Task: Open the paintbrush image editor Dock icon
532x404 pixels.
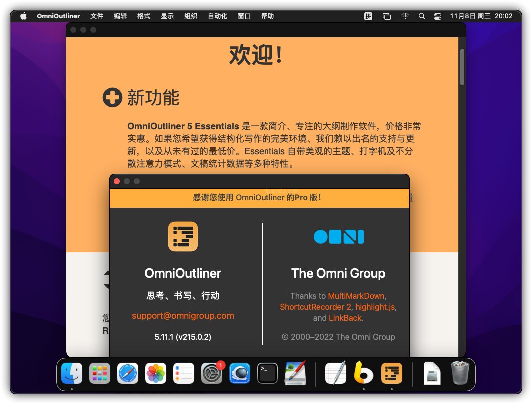Action: coord(295,373)
